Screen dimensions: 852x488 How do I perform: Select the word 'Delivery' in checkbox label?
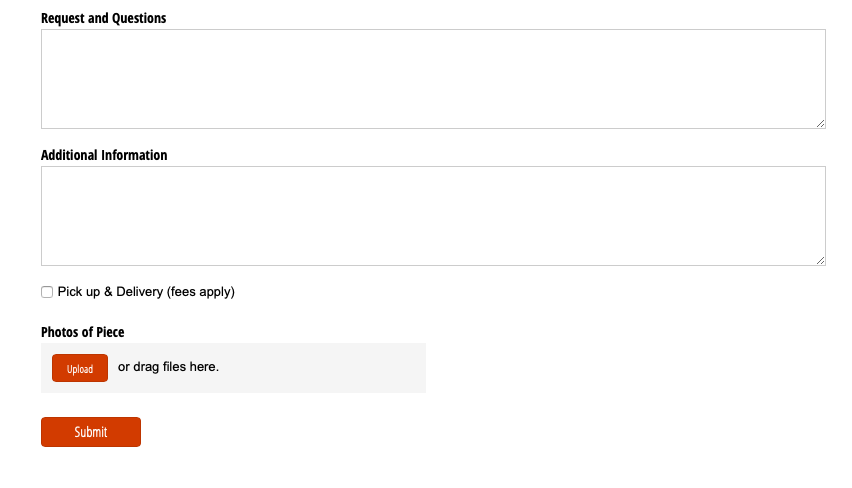[x=140, y=292]
